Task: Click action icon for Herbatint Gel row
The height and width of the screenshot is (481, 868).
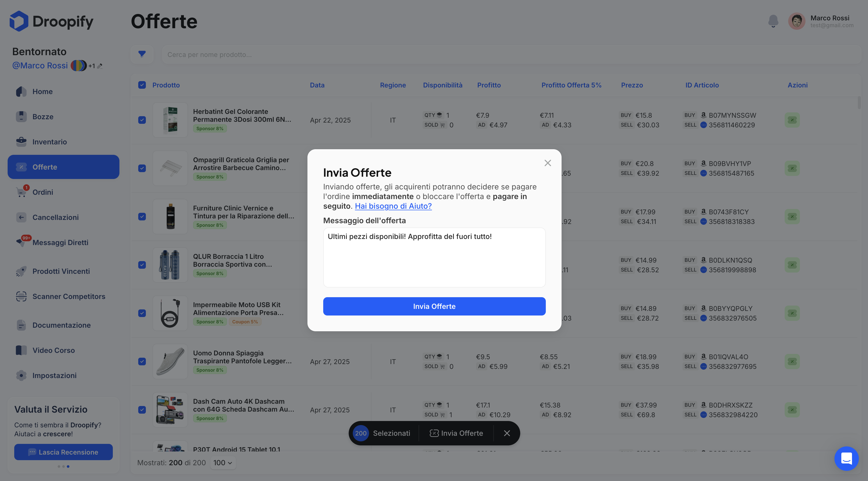Action: point(792,120)
